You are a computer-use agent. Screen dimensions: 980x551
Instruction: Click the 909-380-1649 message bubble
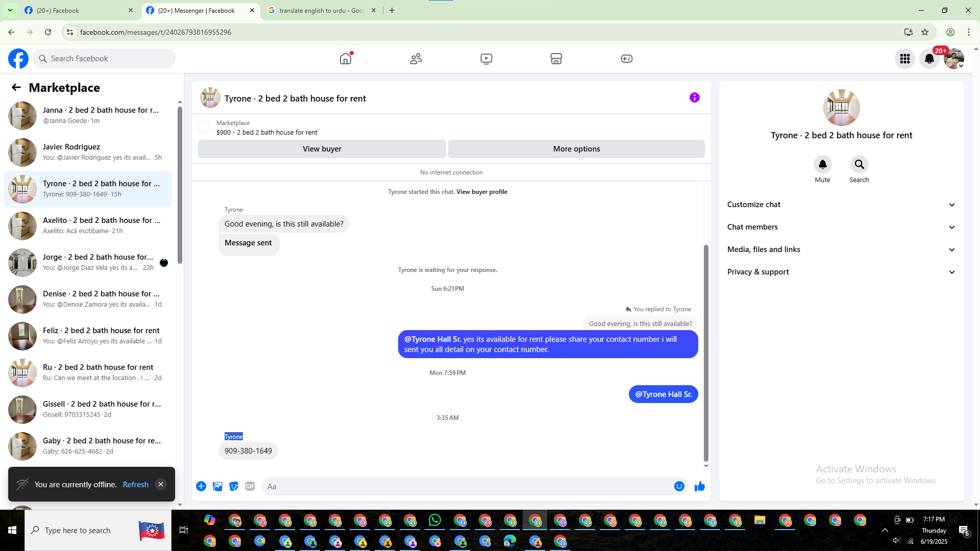coord(248,451)
